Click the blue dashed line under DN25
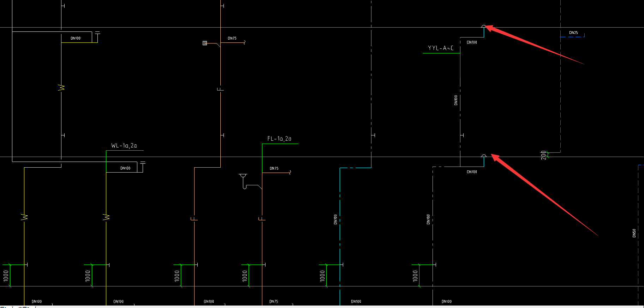644x308 pixels. (x=572, y=36)
